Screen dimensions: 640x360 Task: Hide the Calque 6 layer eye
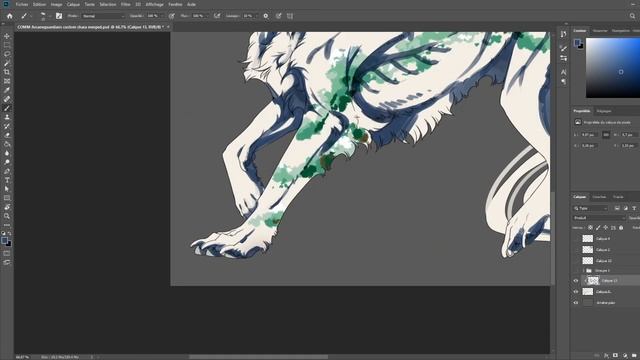click(576, 292)
